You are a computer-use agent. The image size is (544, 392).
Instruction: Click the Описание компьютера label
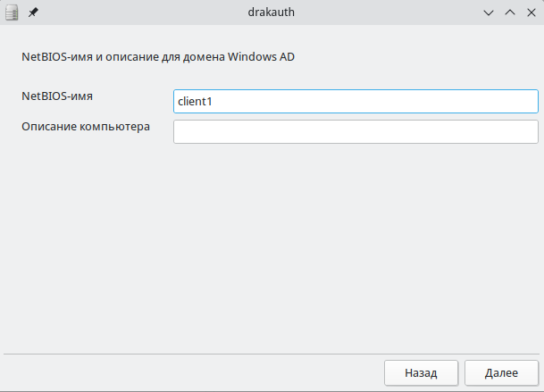86,126
